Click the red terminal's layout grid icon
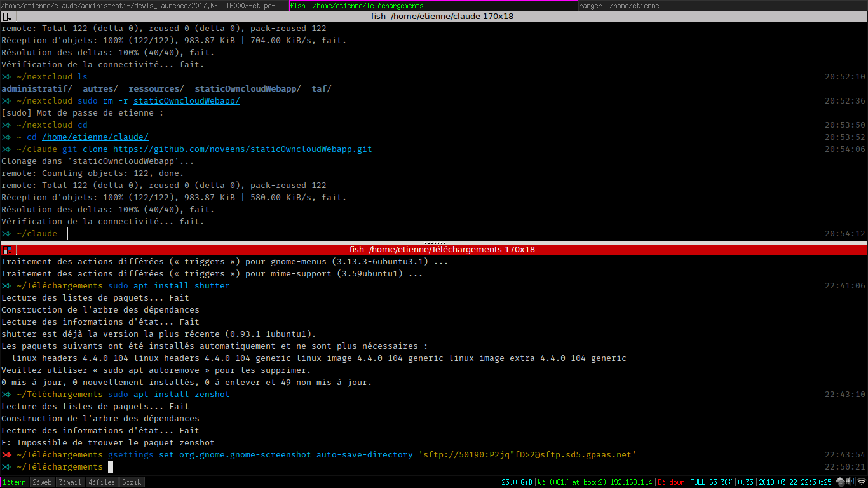The width and height of the screenshot is (868, 488). pos(7,250)
